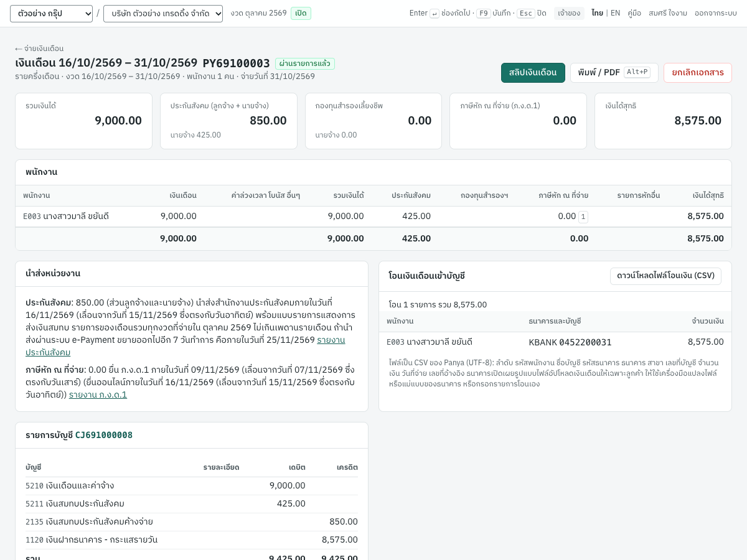Select the document number PY69100003
747x560 pixels.
click(x=236, y=63)
